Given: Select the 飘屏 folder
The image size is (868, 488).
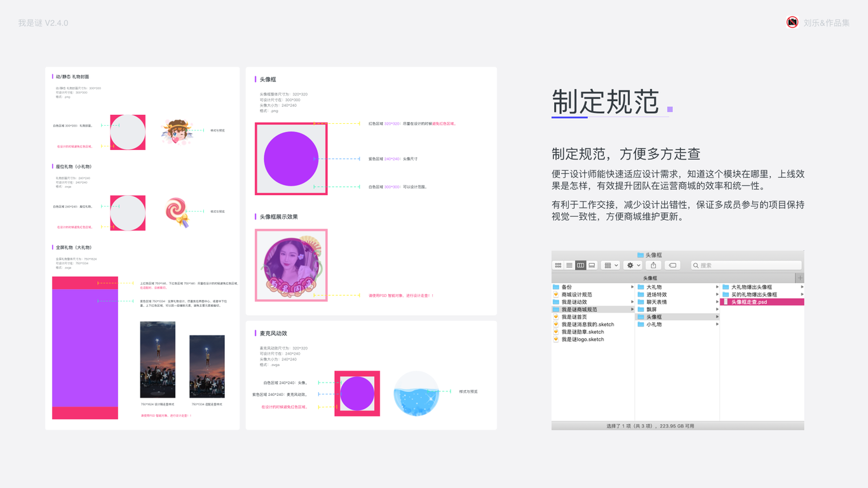Looking at the screenshot, I should click(x=678, y=309).
